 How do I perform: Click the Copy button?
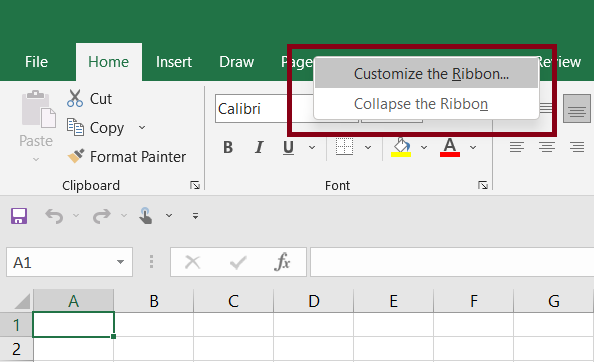[95, 128]
